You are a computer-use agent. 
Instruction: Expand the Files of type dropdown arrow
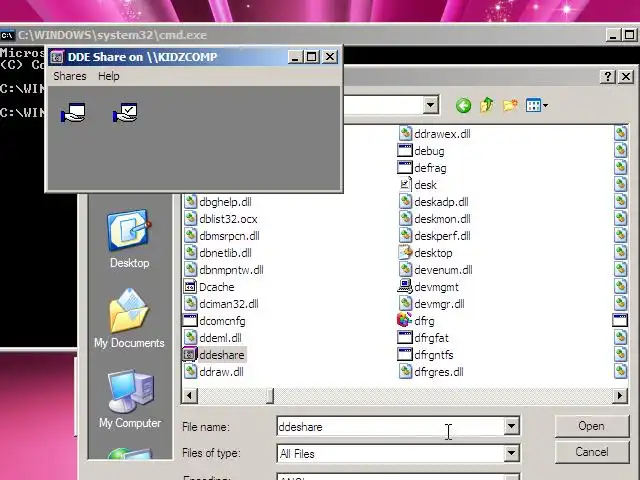click(511, 453)
